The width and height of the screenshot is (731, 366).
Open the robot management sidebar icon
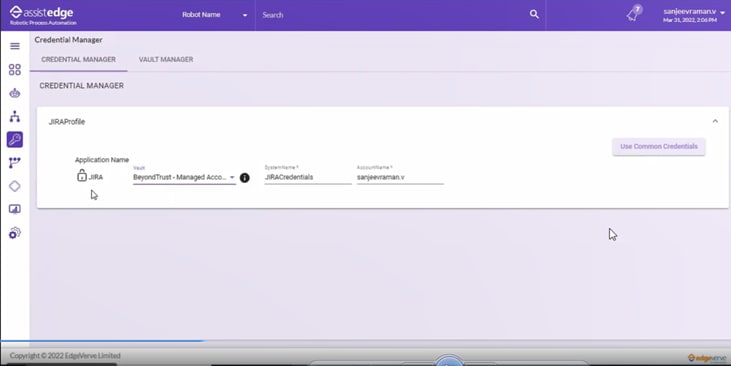point(15,93)
